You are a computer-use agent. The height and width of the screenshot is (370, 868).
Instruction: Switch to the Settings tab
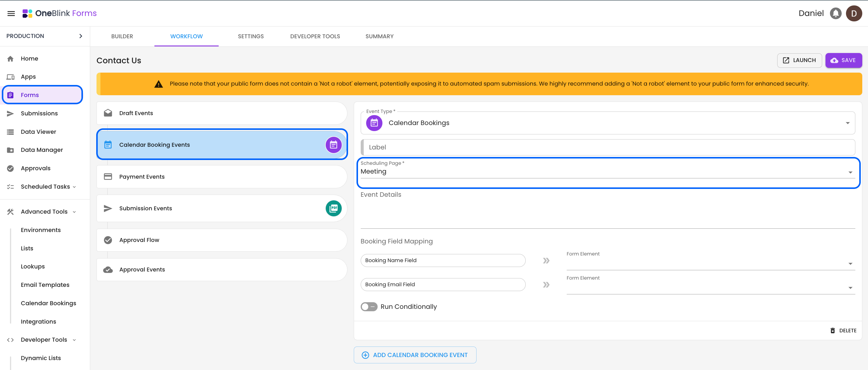tap(250, 36)
